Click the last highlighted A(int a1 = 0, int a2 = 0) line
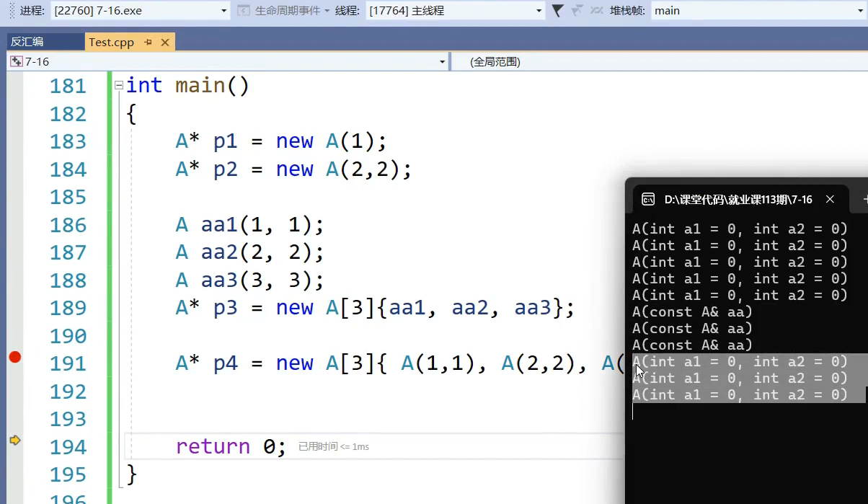This screenshot has height=504, width=868. point(740,395)
